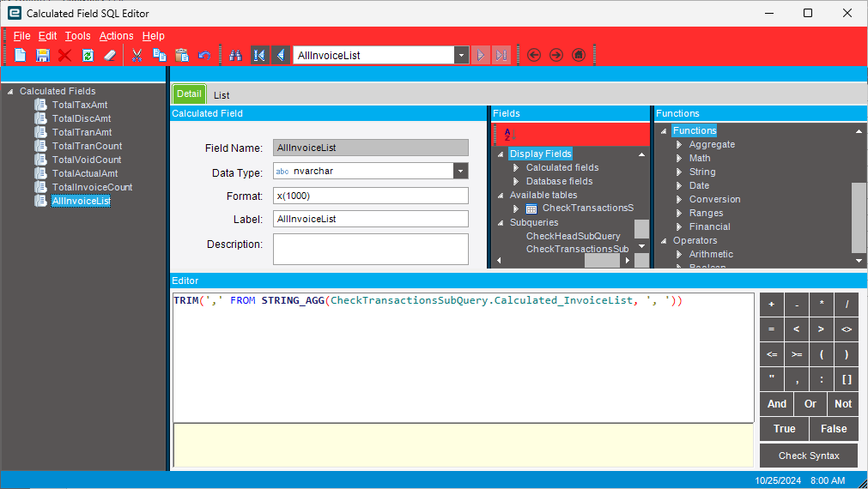Screen dimensions: 868x489
Task: Click the Fields panel horizontal scrollbar
Action: point(602,260)
